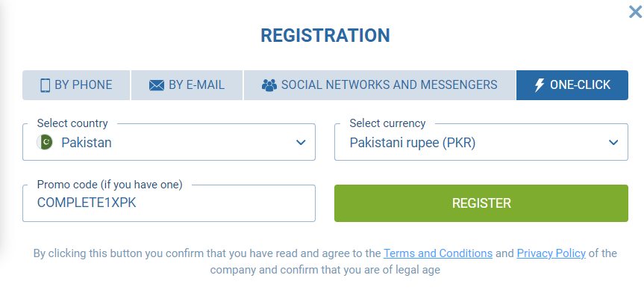Close the registration dialog with X
644x293 pixels.
click(x=635, y=12)
